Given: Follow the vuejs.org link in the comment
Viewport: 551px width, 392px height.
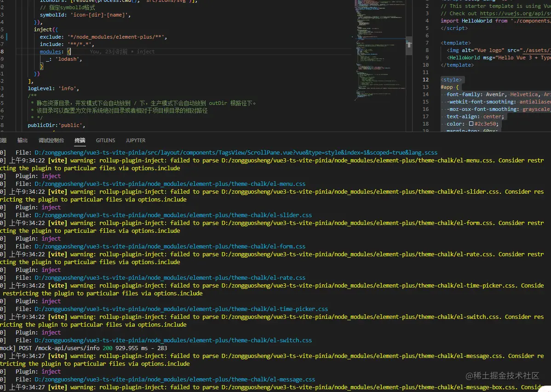Looking at the screenshot, I should [515, 13].
